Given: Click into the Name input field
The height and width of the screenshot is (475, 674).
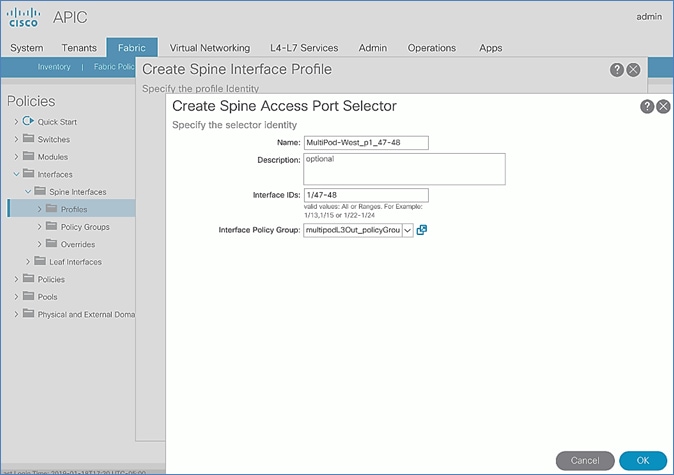Looking at the screenshot, I should (x=366, y=143).
